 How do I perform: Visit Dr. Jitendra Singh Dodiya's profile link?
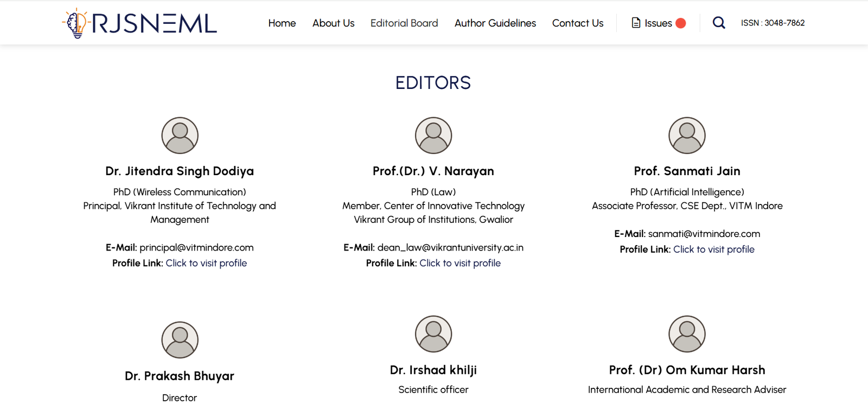tap(206, 263)
